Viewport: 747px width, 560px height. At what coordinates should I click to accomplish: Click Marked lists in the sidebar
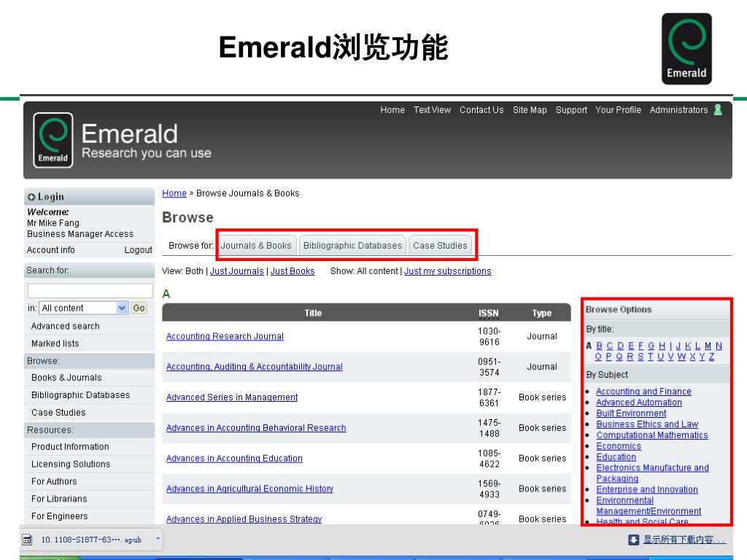pos(55,343)
